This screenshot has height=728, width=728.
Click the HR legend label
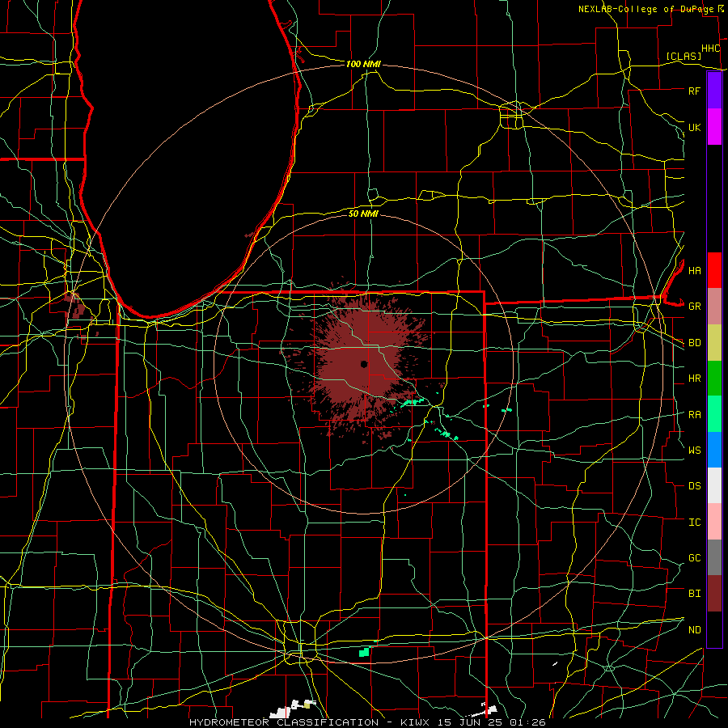tap(694, 379)
